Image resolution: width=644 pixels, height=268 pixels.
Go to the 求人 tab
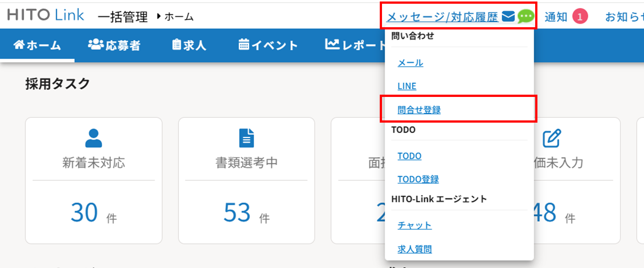tap(189, 45)
